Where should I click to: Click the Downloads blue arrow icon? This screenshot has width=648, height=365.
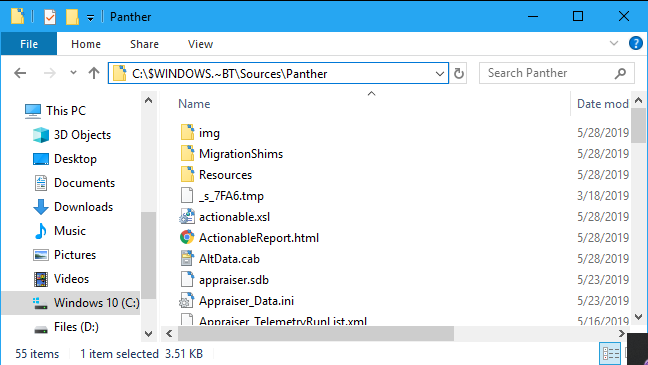[40, 207]
